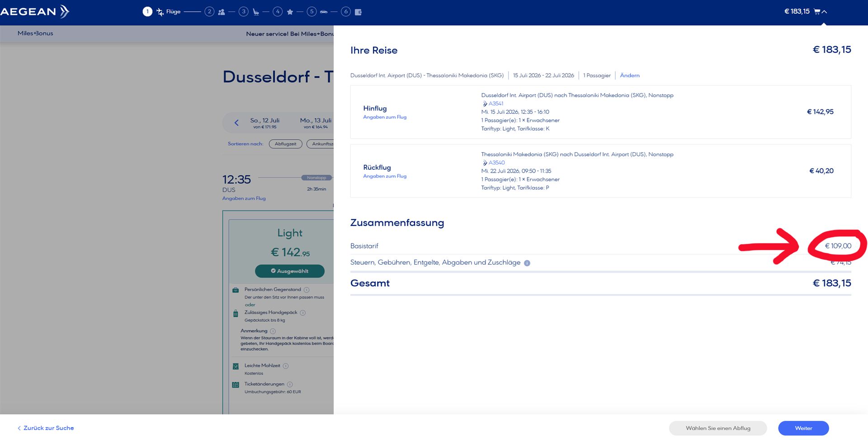Click info icon next to Persönlichen Gegenstand
868x440 pixels.
(x=307, y=290)
